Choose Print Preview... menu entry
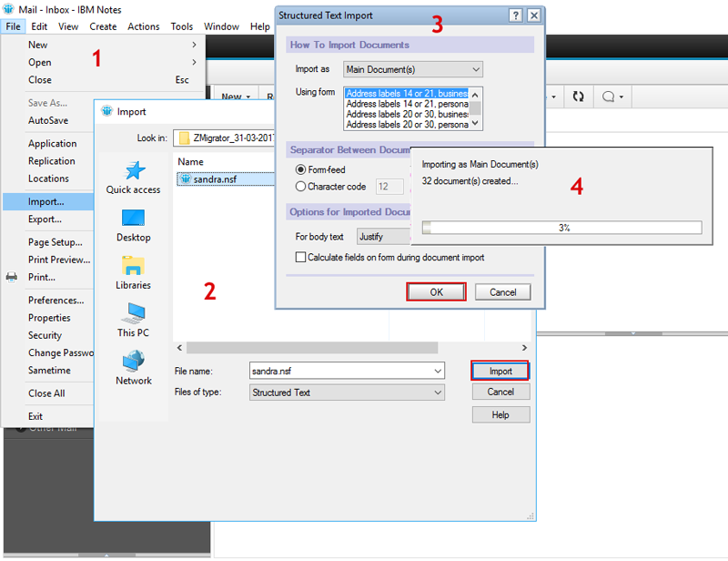The height and width of the screenshot is (561, 728). [x=48, y=260]
